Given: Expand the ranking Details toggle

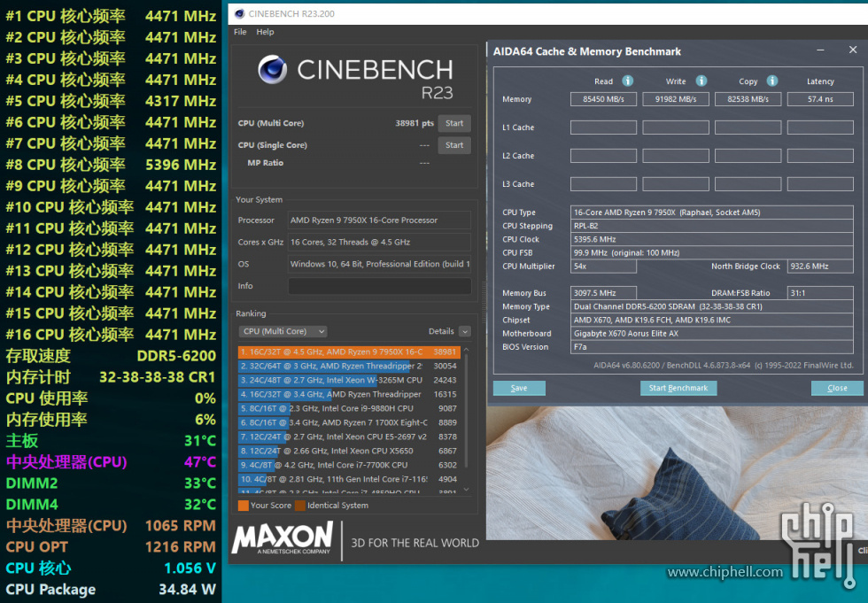Looking at the screenshot, I should coord(465,331).
